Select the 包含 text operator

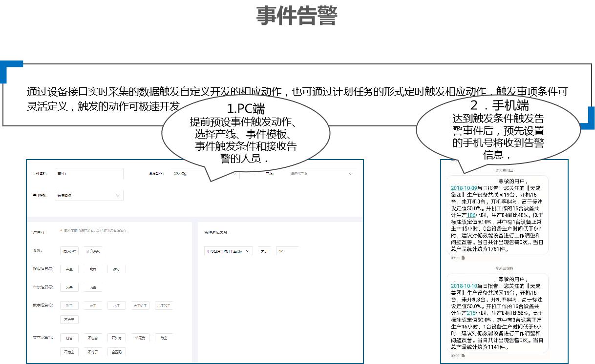69,338
